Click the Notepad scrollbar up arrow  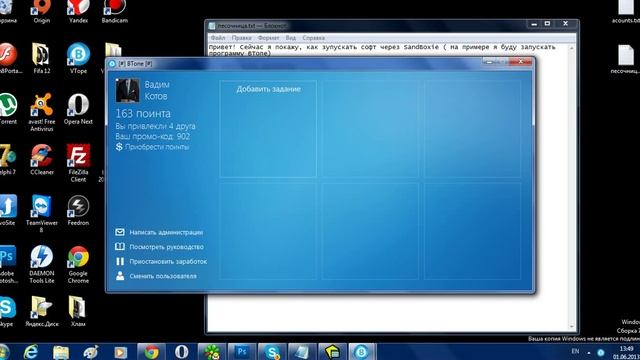[571, 48]
